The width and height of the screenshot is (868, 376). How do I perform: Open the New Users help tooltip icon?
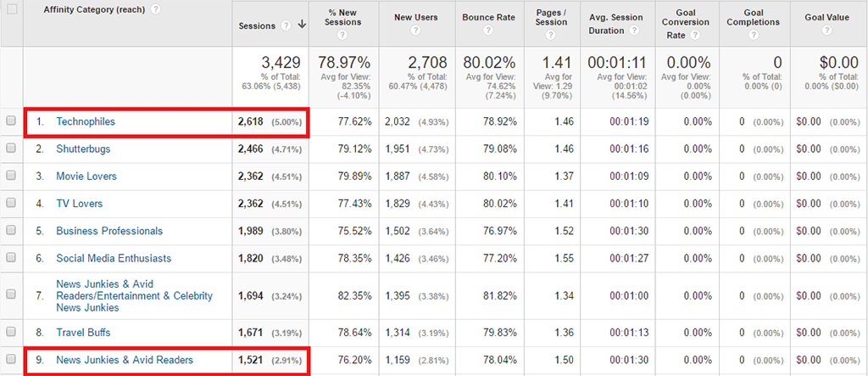point(415,31)
